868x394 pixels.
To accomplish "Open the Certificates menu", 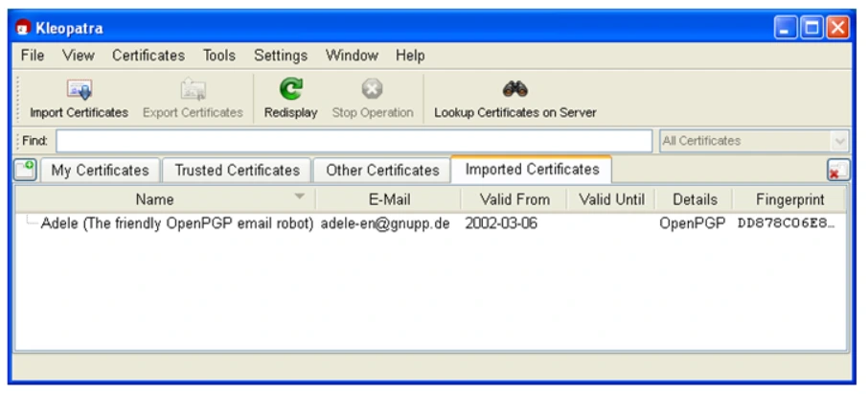I will (x=148, y=56).
